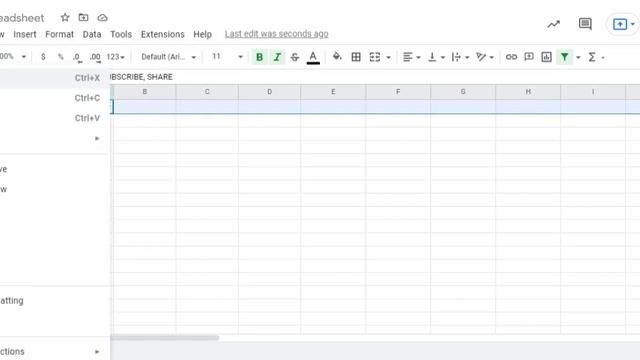Open the text color picker
The width and height of the screenshot is (640, 360).
tap(313, 57)
